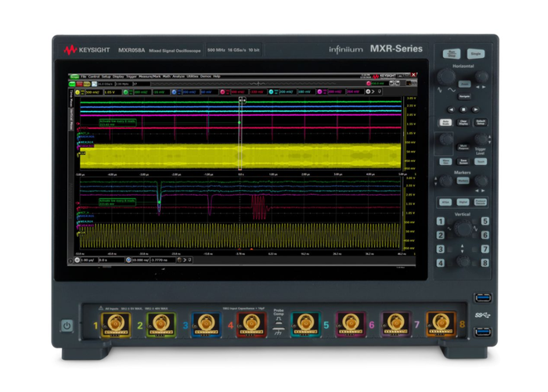Click the red on-screen Stop button

tap(80, 84)
